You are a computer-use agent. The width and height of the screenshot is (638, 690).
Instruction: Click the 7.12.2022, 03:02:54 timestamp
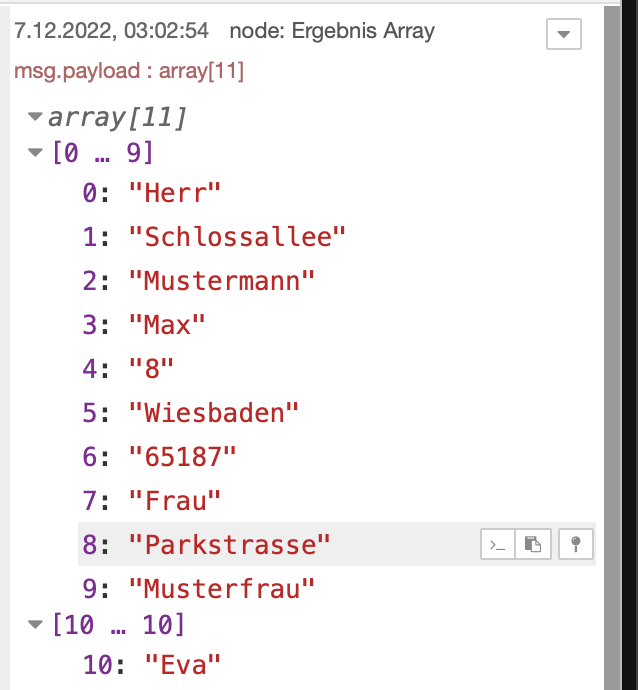pos(112,31)
